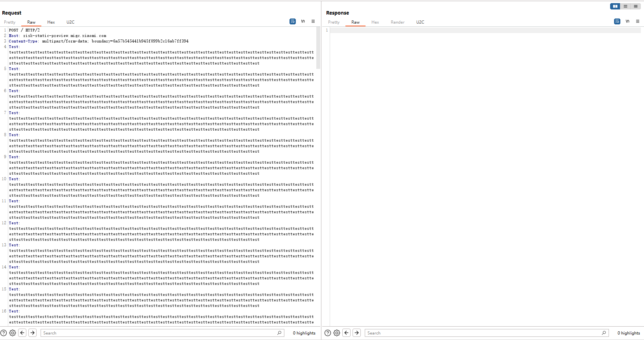Open the Response U2C tab

click(420, 22)
